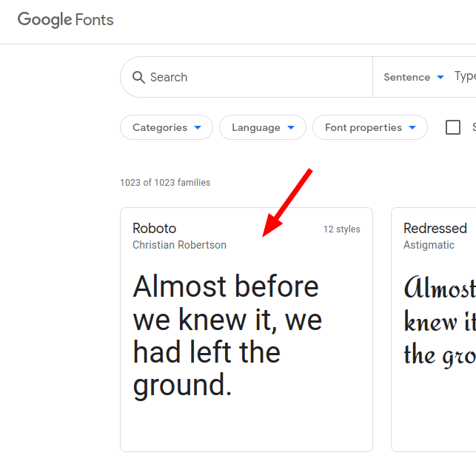476x464 pixels.
Task: Open the Roboto font card
Action: (x=247, y=329)
